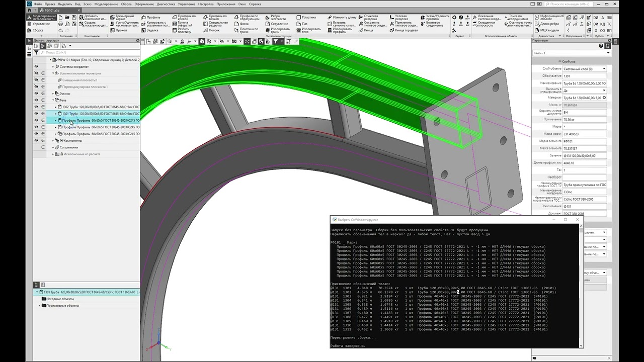Click the Ребро жесткости tool
This screenshot has height=362, width=644.
(276, 18)
